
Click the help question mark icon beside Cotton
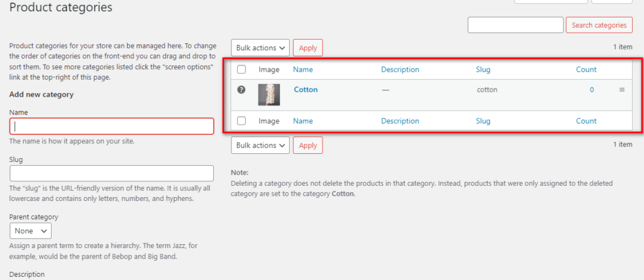coord(241,90)
